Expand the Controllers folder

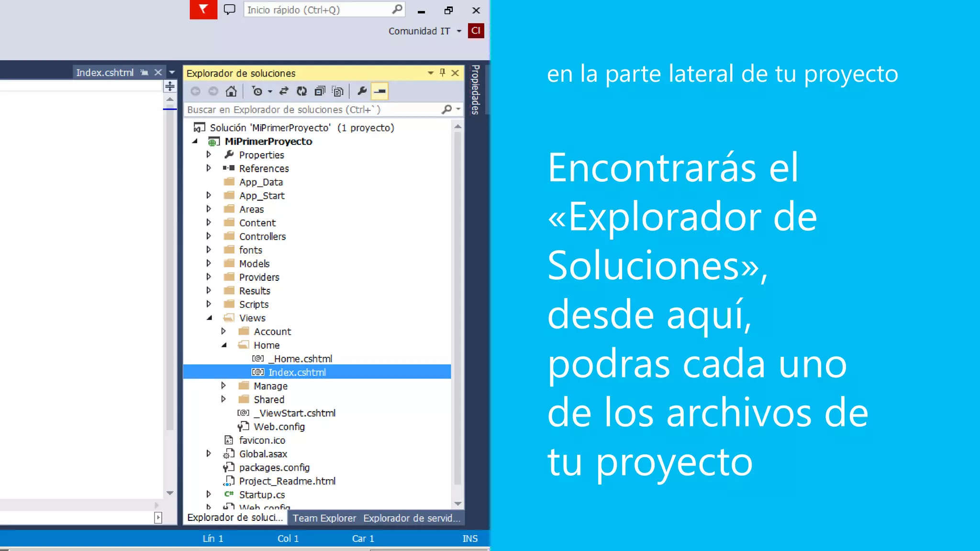click(x=209, y=236)
